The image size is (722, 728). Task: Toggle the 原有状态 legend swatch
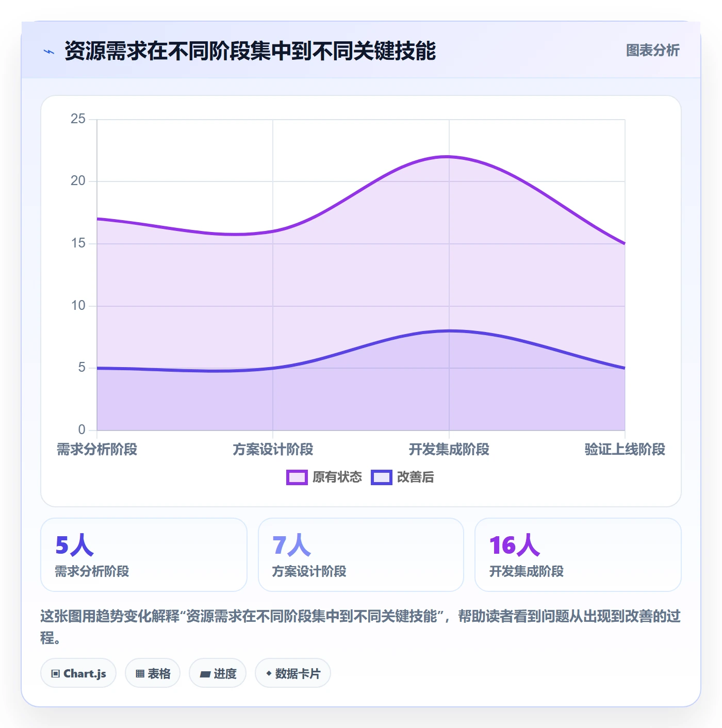point(297,477)
